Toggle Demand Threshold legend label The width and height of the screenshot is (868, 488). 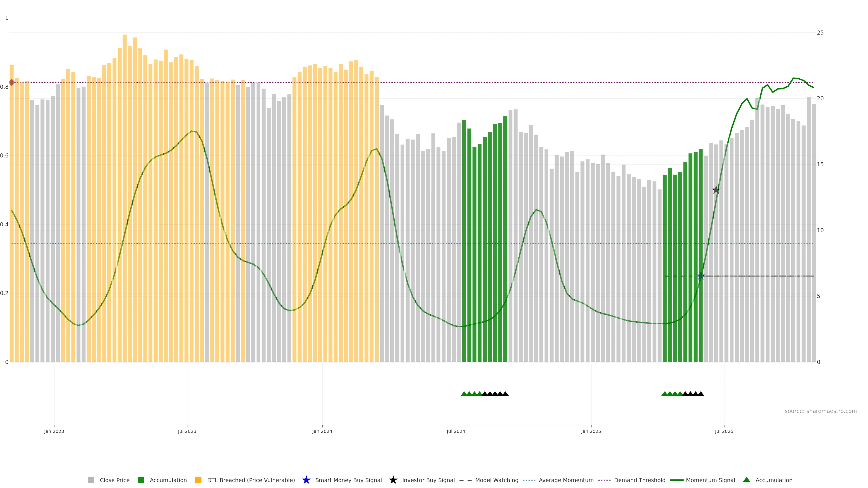(x=639, y=480)
